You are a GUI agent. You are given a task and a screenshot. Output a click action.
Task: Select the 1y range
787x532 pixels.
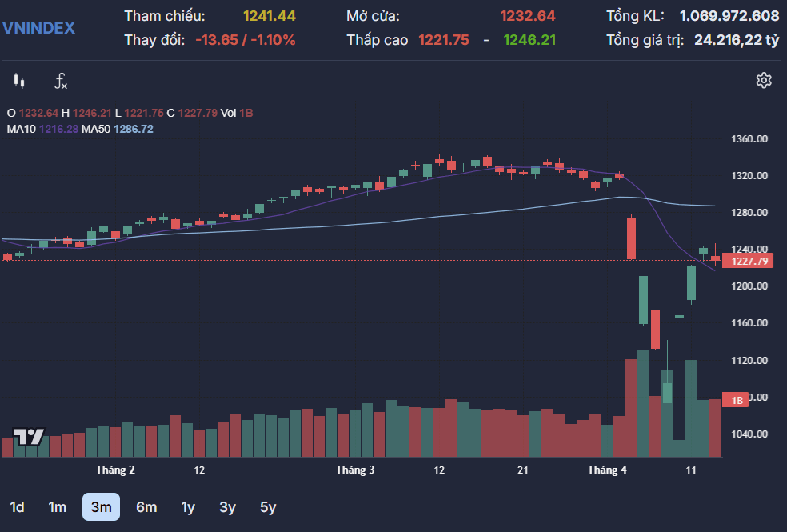point(188,507)
